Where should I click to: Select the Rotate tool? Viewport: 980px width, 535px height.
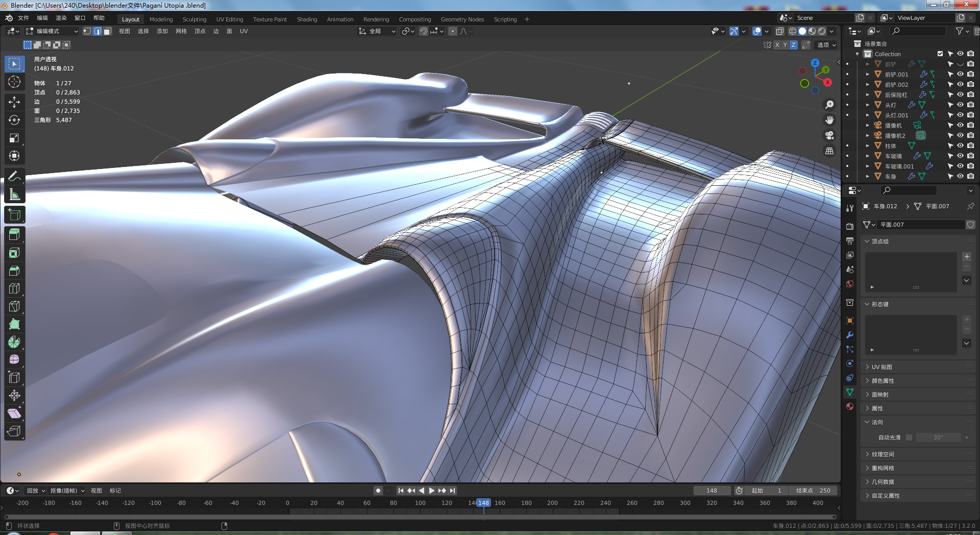coord(14,120)
